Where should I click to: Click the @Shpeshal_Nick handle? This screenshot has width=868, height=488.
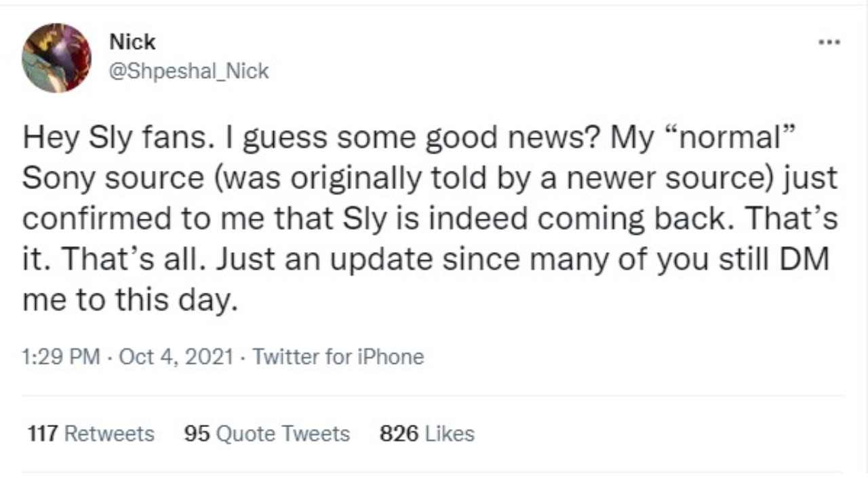click(189, 70)
